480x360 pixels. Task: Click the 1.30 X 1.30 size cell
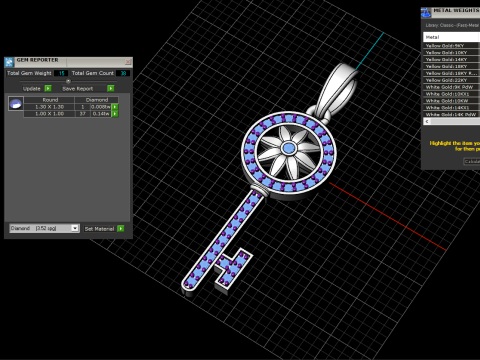[49, 107]
